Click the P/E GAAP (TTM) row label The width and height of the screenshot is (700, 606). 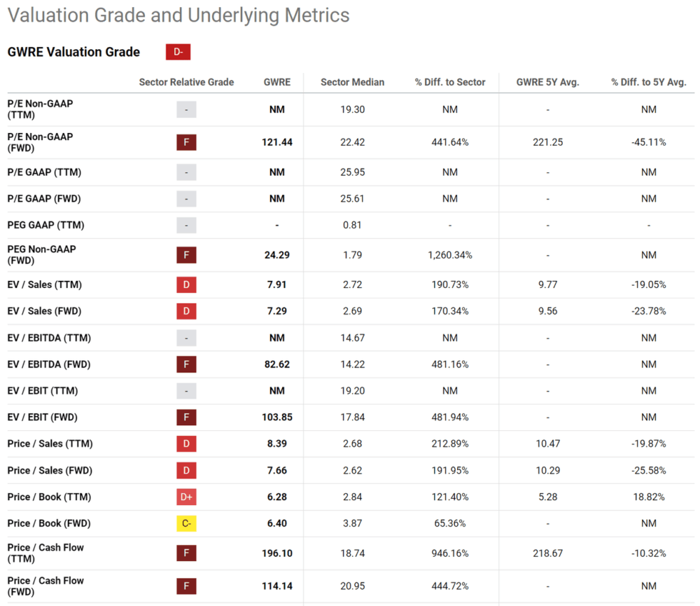(44, 172)
